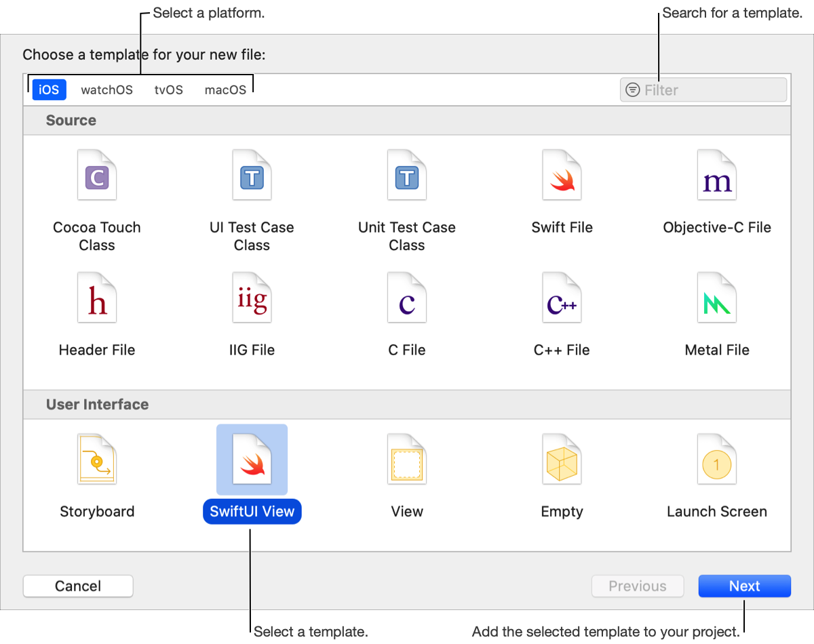Select the Cocoa Touch Class template icon

pyautogui.click(x=97, y=176)
